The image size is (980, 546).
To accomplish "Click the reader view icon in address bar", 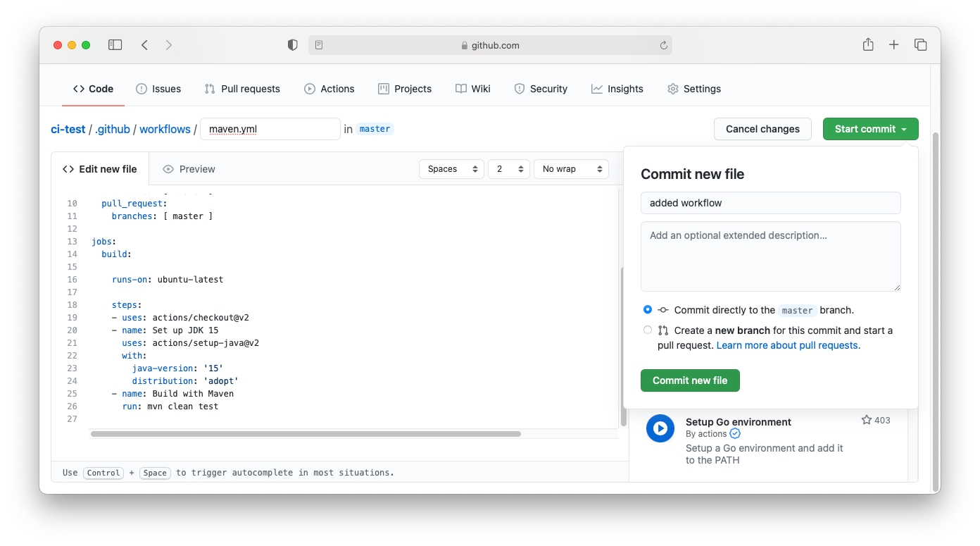I will click(319, 45).
